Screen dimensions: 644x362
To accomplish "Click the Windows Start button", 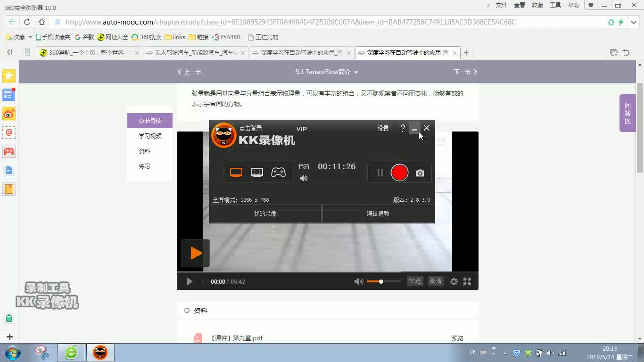I will 12,353.
